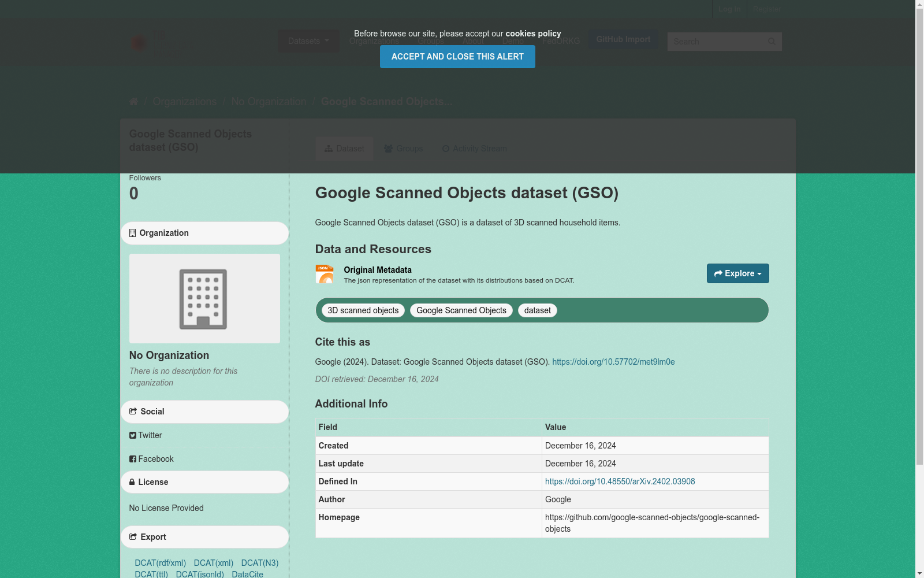
Task: Click the 'Cite this as' heading
Action: click(x=342, y=342)
